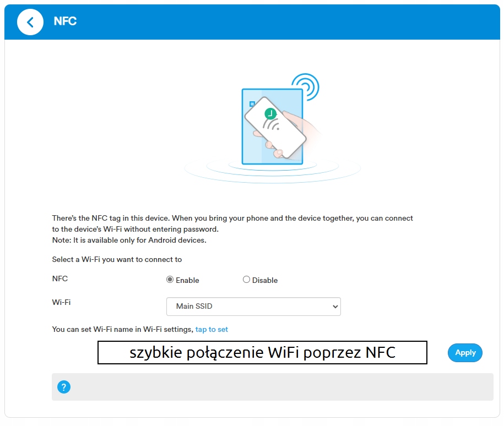Click the ripple rings beneath the device illustration
Viewport: 504px width, 426px height.
(272, 170)
